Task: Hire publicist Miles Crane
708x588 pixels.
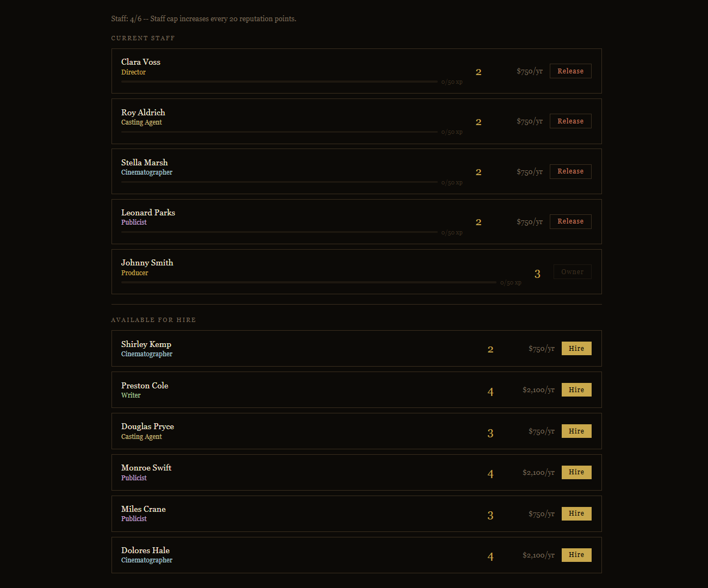Action: coord(576,513)
